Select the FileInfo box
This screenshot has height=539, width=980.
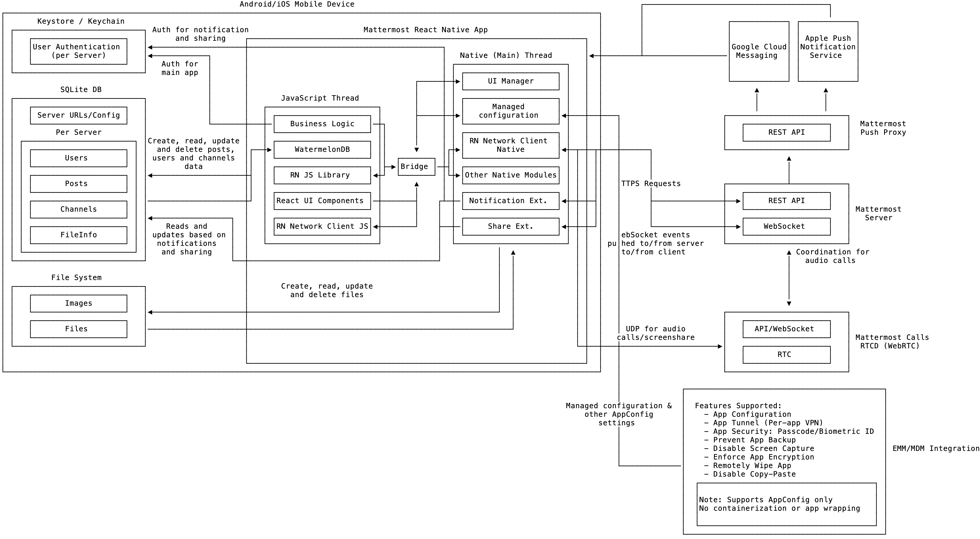click(78, 235)
